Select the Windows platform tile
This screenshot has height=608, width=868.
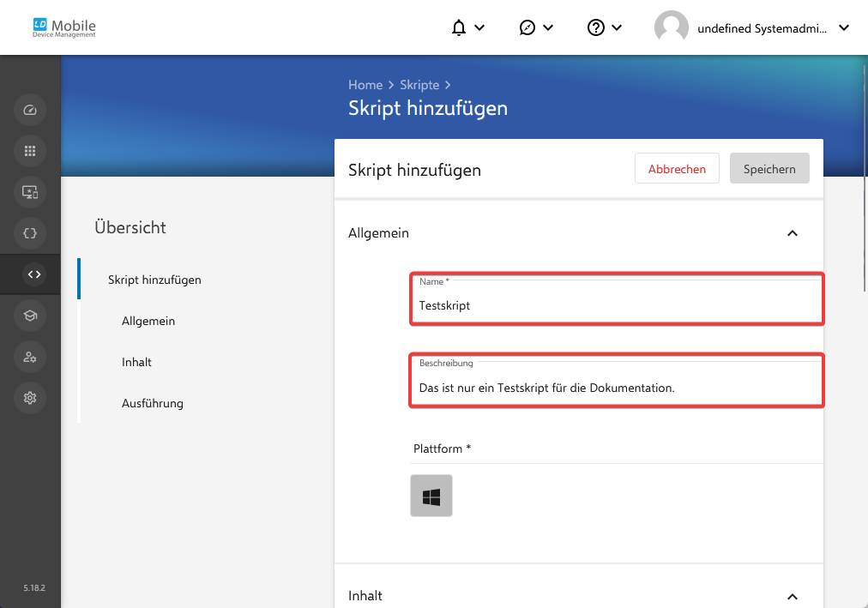[x=431, y=496]
